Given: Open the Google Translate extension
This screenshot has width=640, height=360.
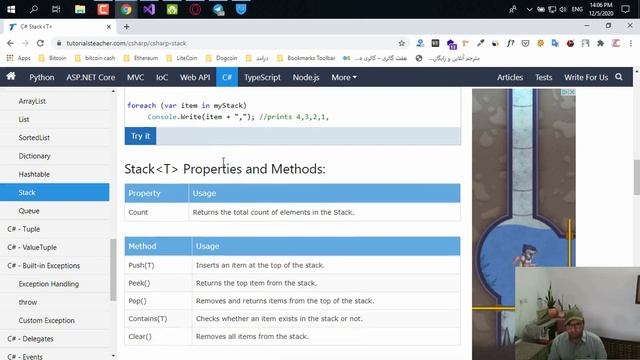Looking at the screenshot, I should click(x=555, y=43).
